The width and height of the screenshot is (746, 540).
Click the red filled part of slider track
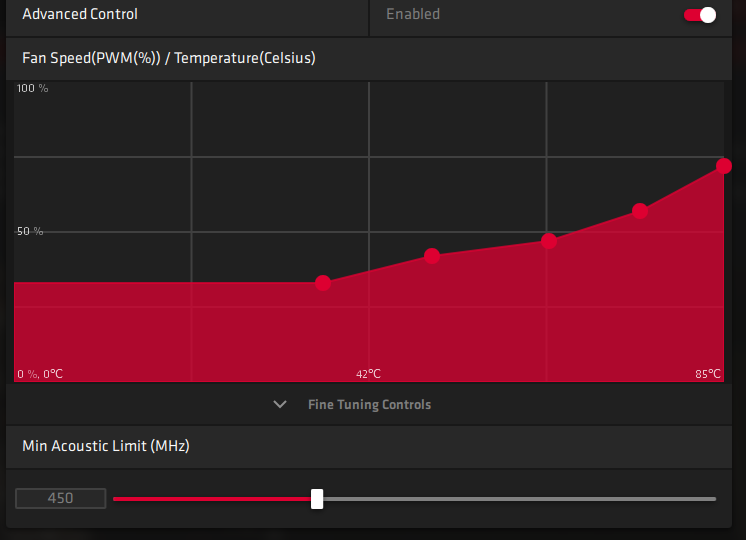[x=210, y=498]
